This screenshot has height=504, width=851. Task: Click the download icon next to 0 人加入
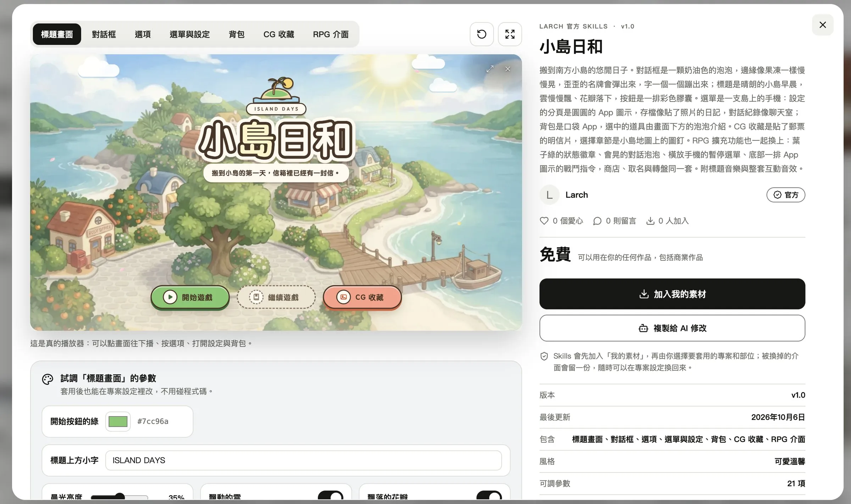[650, 221]
